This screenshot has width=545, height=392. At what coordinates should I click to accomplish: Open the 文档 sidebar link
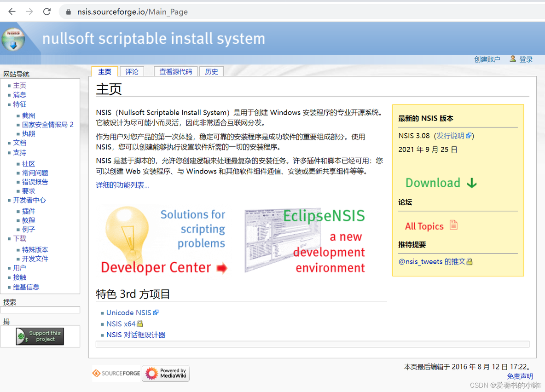(x=19, y=143)
